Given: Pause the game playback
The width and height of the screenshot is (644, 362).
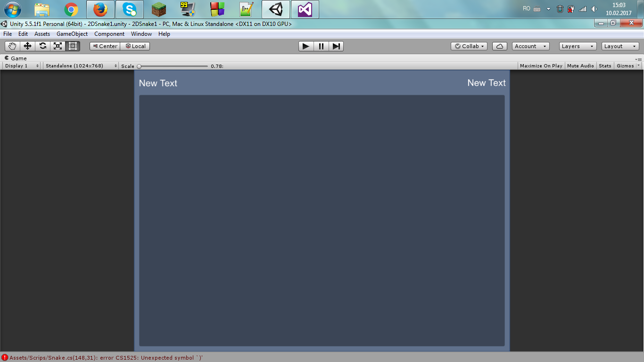Looking at the screenshot, I should click(x=321, y=46).
